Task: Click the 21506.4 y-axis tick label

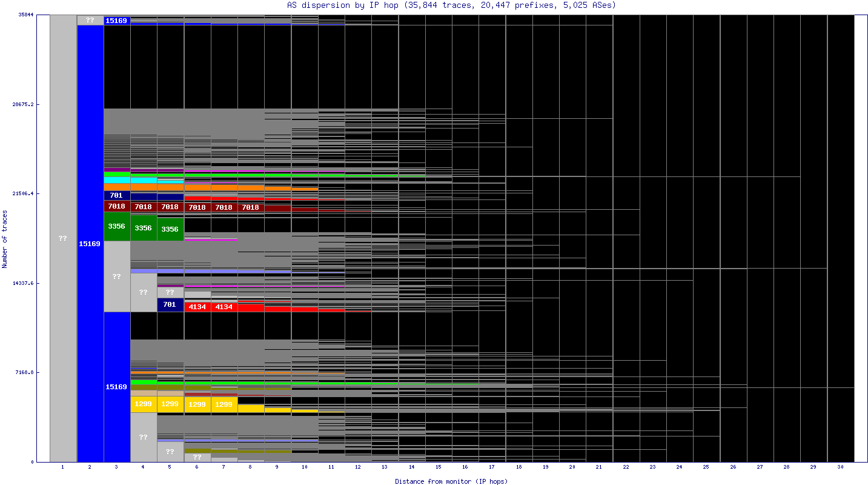Action: (22, 194)
